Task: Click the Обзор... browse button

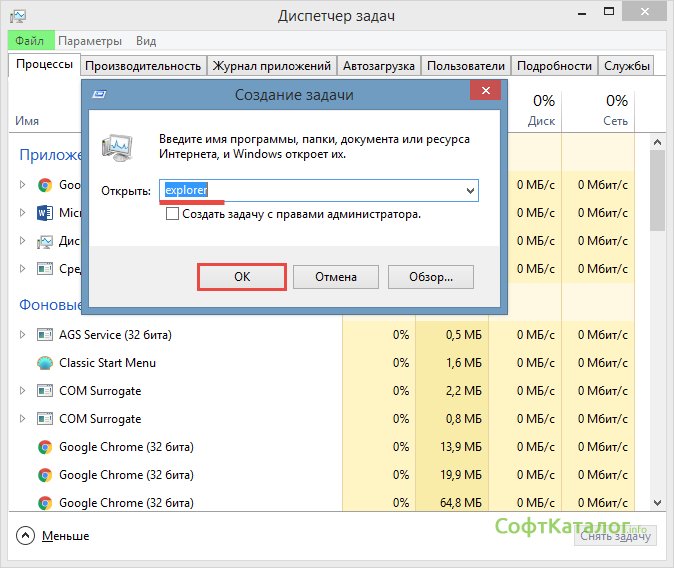Action: [x=431, y=277]
